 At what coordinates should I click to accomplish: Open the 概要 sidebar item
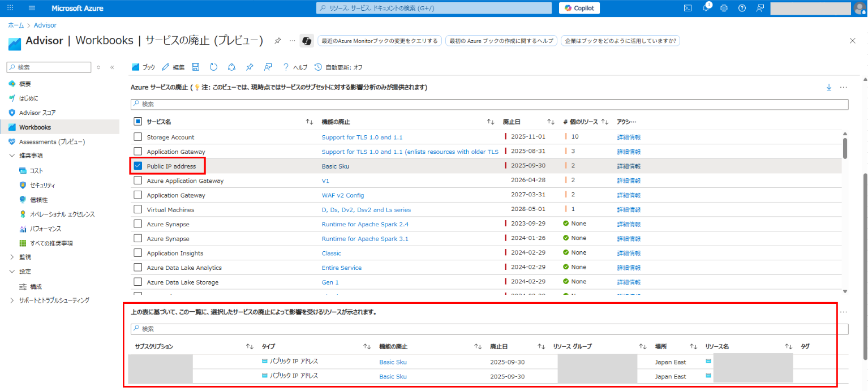point(25,83)
